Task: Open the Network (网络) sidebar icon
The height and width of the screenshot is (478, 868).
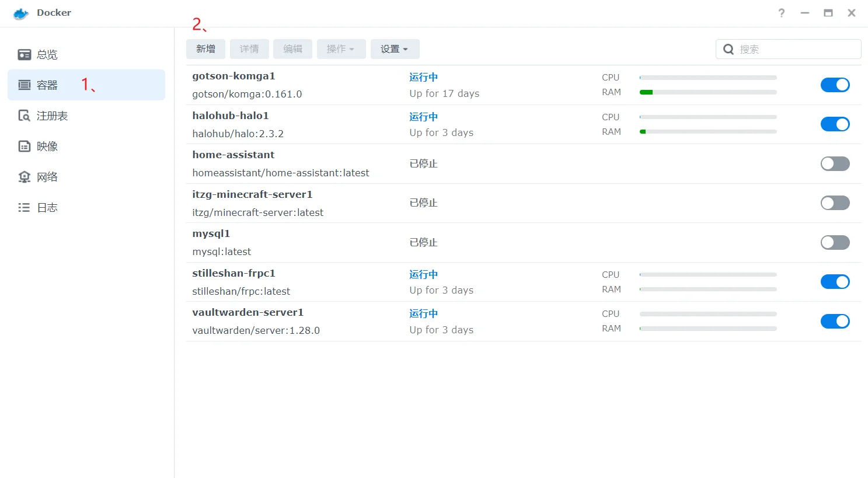Action: coord(24,177)
